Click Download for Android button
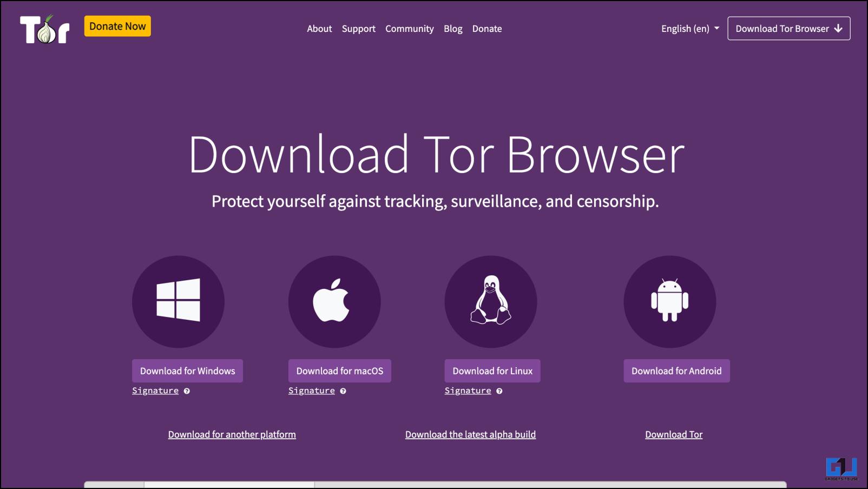Viewport: 868px width, 489px height. click(676, 371)
